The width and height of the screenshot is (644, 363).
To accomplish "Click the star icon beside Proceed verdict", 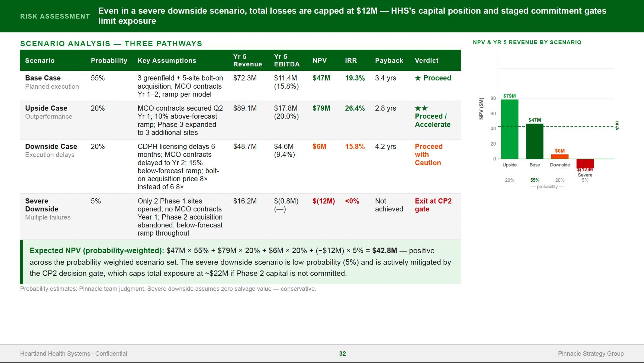I will (x=418, y=78).
